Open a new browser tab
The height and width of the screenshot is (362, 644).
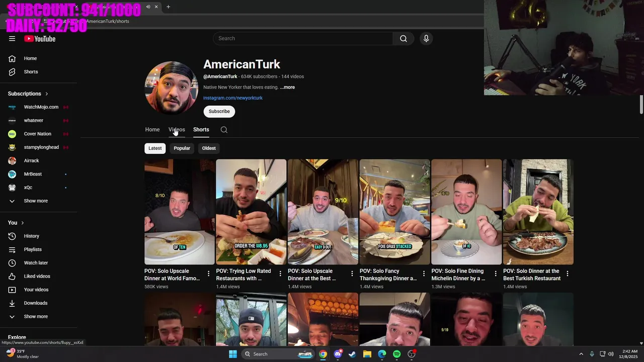click(x=168, y=7)
